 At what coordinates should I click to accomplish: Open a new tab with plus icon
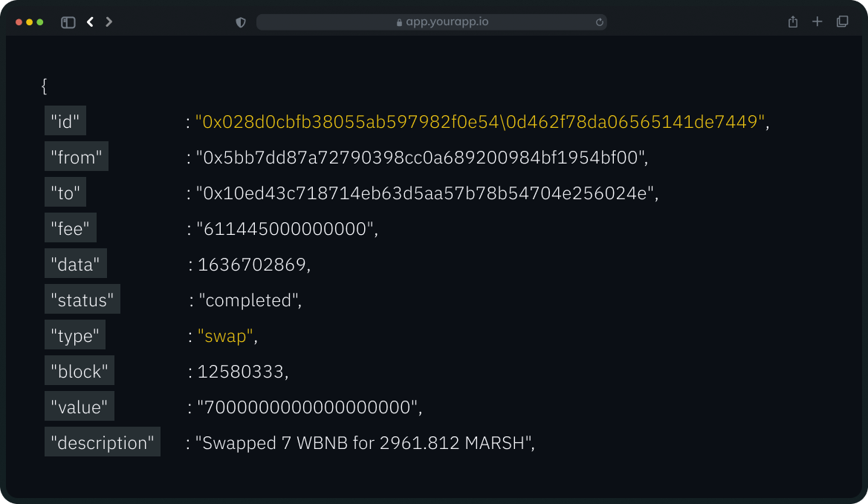tap(817, 22)
